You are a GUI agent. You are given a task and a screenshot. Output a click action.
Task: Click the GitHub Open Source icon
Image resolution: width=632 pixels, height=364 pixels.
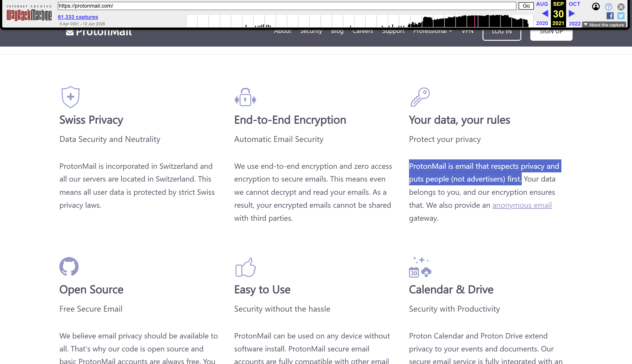click(69, 266)
